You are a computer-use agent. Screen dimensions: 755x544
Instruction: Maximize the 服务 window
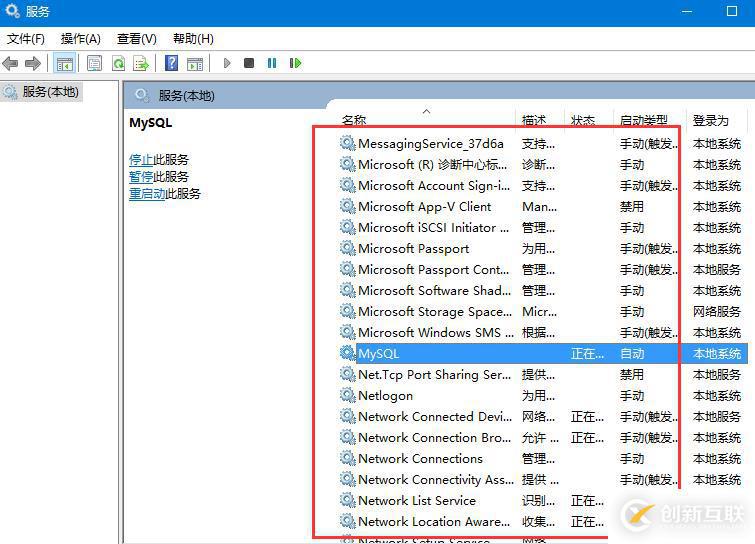tap(732, 11)
